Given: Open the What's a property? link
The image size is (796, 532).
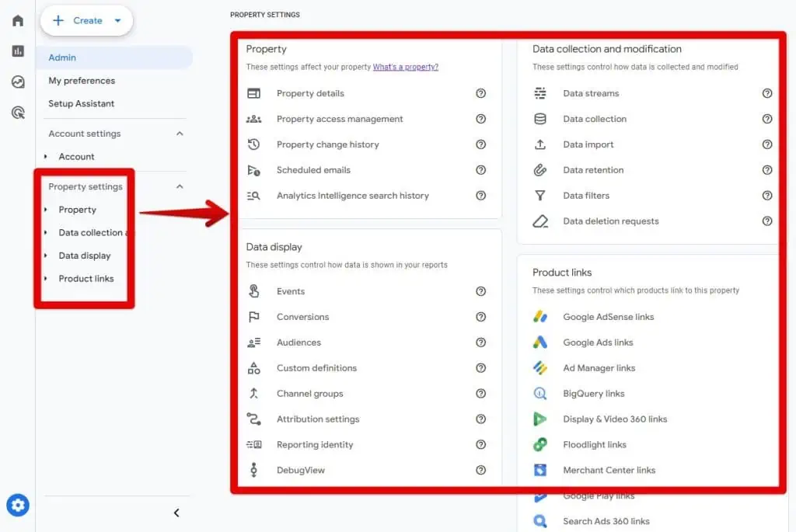Looking at the screenshot, I should click(405, 68).
